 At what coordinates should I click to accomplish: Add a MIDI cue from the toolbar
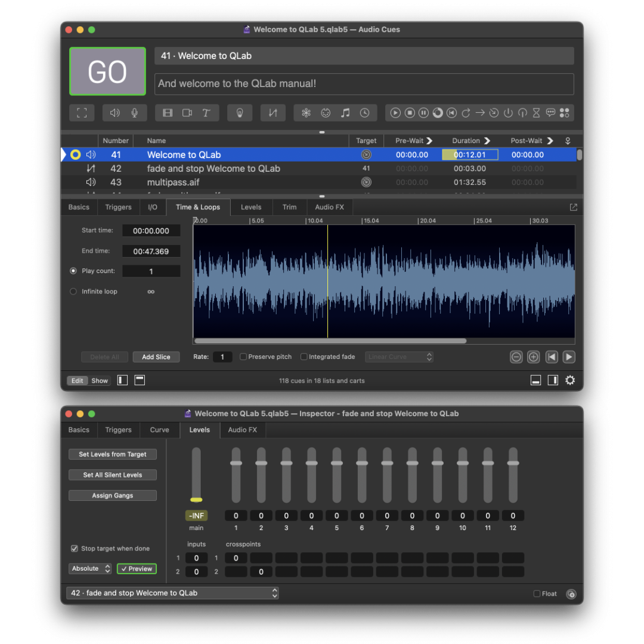tap(326, 113)
